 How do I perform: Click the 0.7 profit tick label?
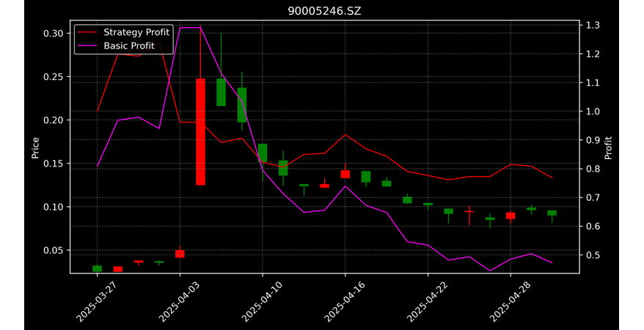[x=592, y=198]
